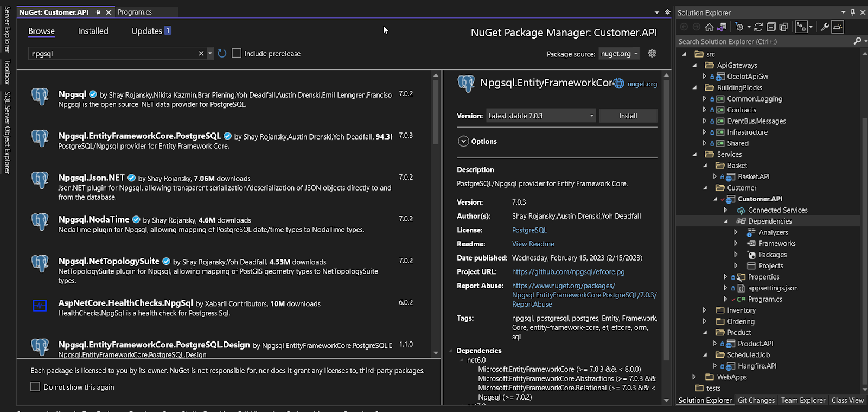Viewport: 868px width, 412px height.
Task: Open the Program.cs document tab
Action: [x=135, y=12]
